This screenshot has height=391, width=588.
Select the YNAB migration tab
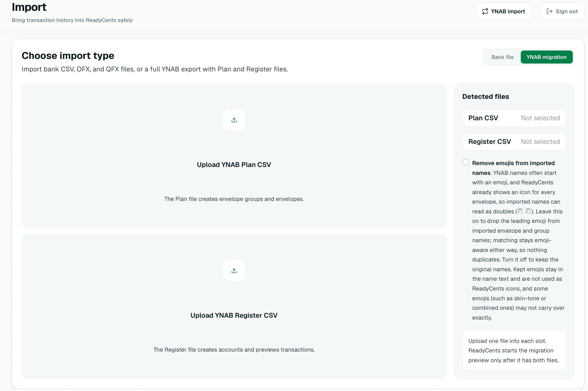[x=547, y=57]
